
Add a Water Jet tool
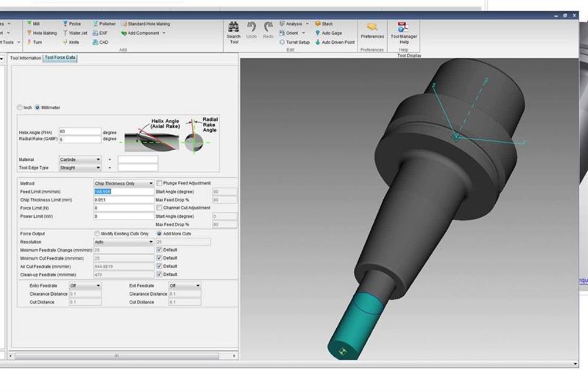tap(75, 33)
